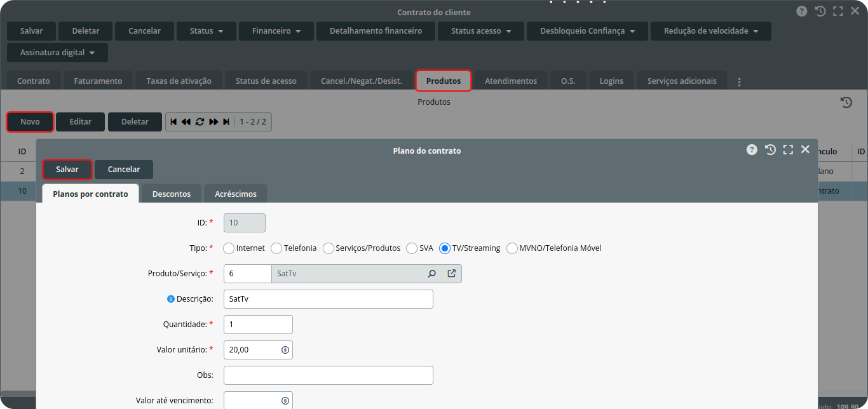Open the Logins tab

tap(611, 81)
